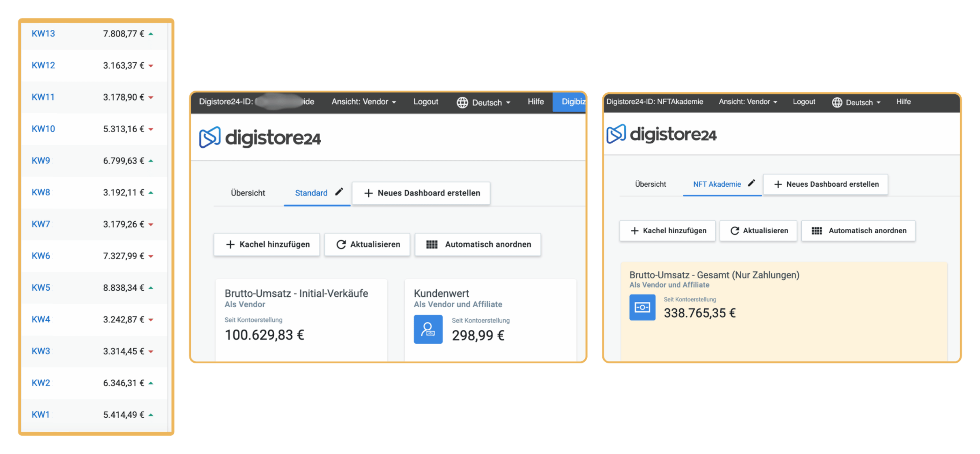980x454 pixels.
Task: Open the KW1 week link
Action: (x=40, y=415)
